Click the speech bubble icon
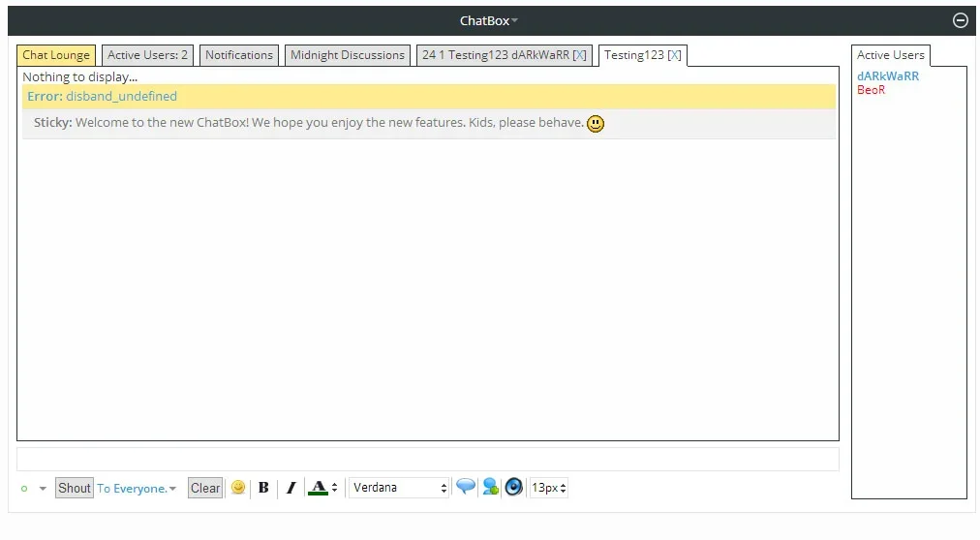 point(466,487)
